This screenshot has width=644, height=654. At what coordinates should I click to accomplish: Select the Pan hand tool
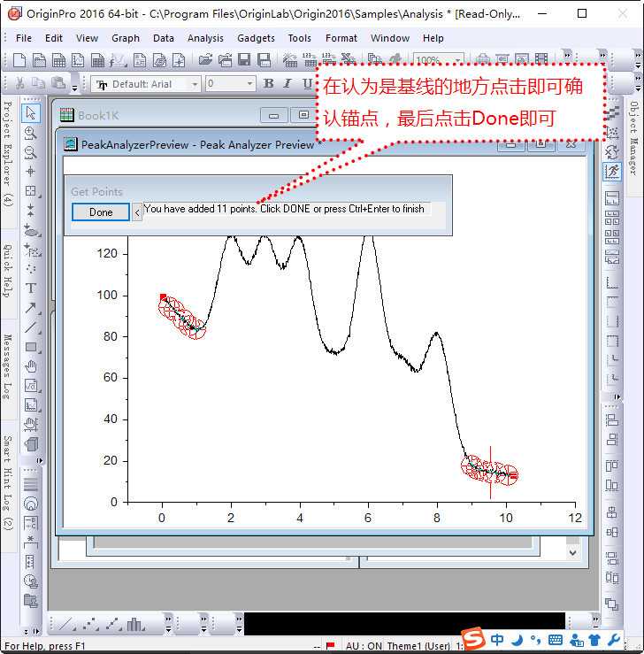point(31,366)
